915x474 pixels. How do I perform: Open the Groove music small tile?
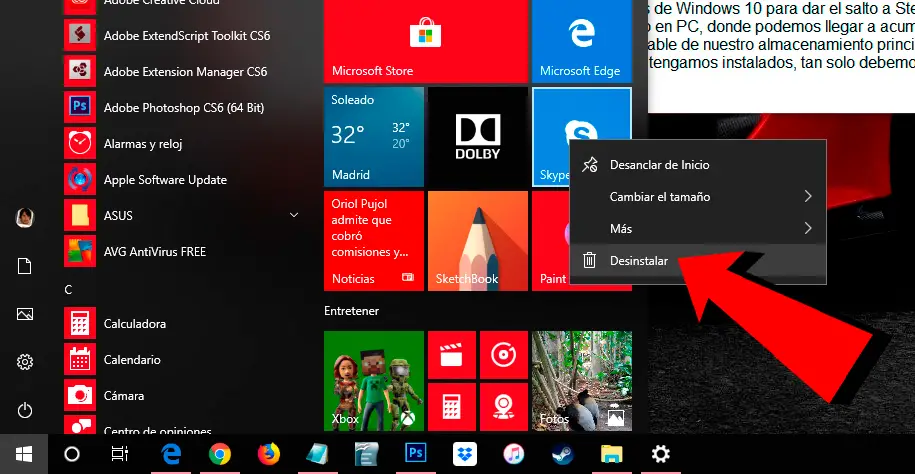coord(504,355)
